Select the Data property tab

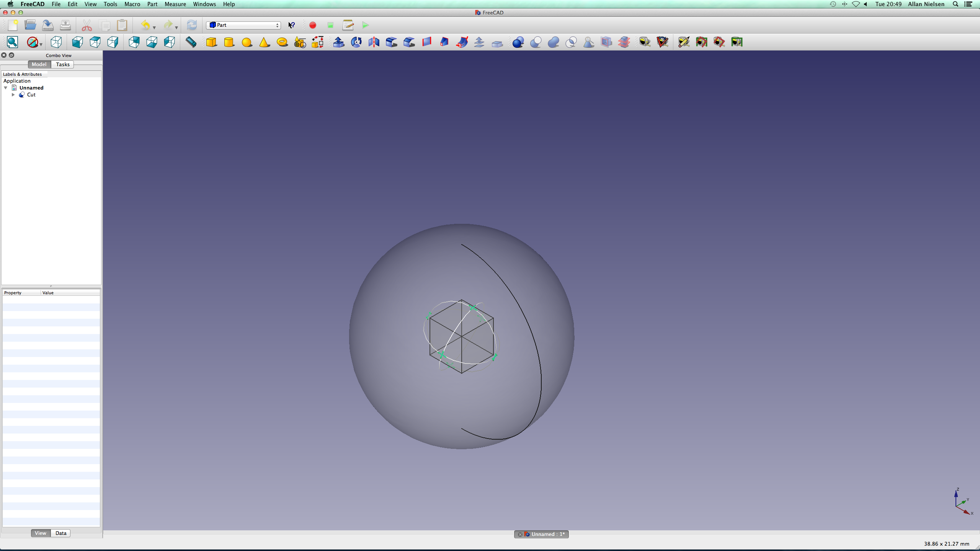tap(61, 533)
